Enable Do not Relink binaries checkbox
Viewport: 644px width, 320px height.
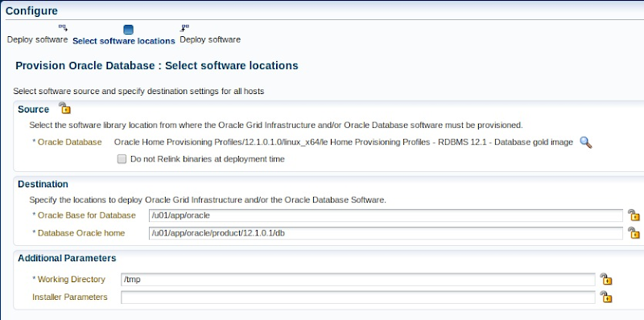click(x=122, y=158)
